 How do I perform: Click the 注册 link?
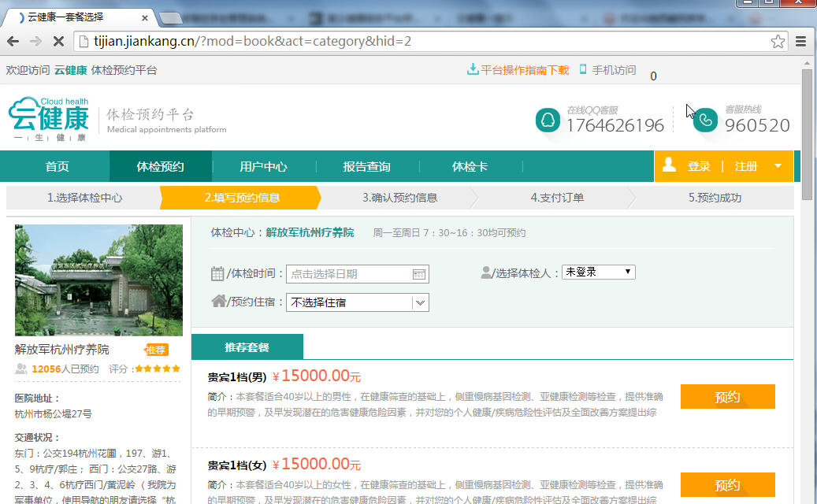coord(745,166)
